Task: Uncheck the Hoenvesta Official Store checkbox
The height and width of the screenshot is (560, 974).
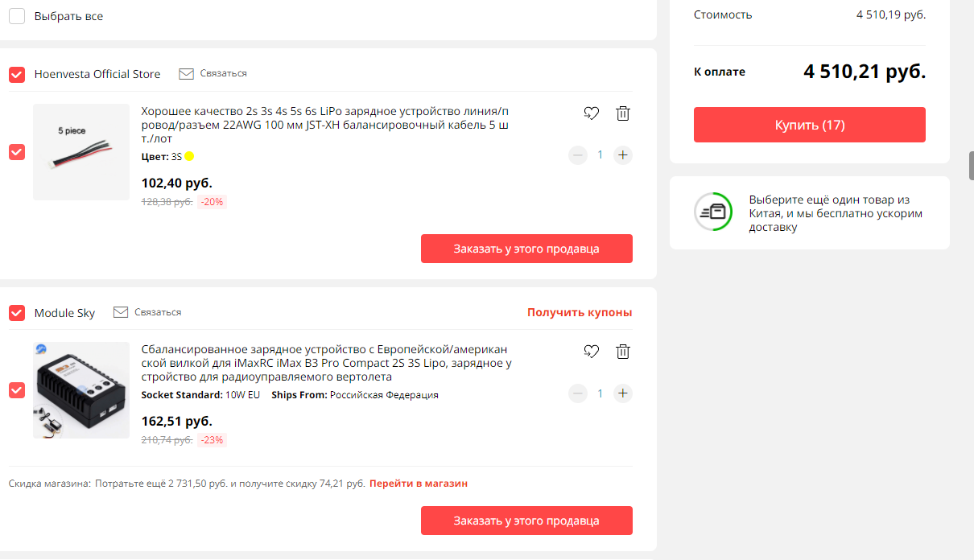Action: click(x=17, y=74)
